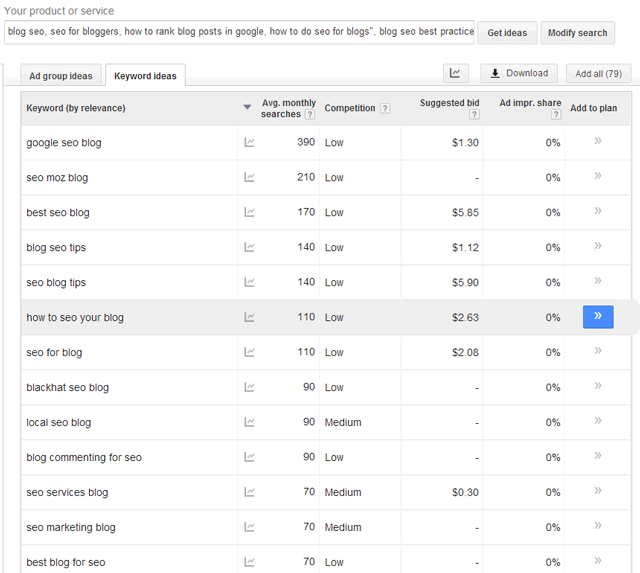Image resolution: width=640 pixels, height=573 pixels.
Task: Switch to Ad group ideas tab
Action: tap(61, 76)
